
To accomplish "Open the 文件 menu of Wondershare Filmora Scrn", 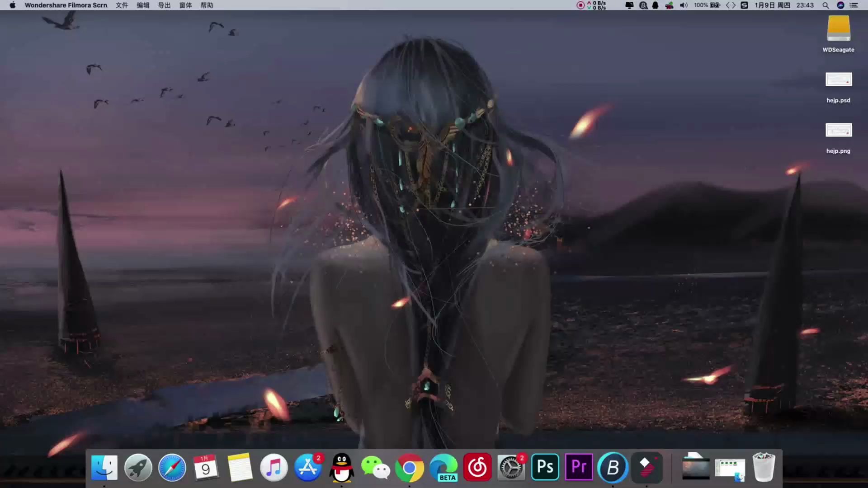I will (x=121, y=5).
